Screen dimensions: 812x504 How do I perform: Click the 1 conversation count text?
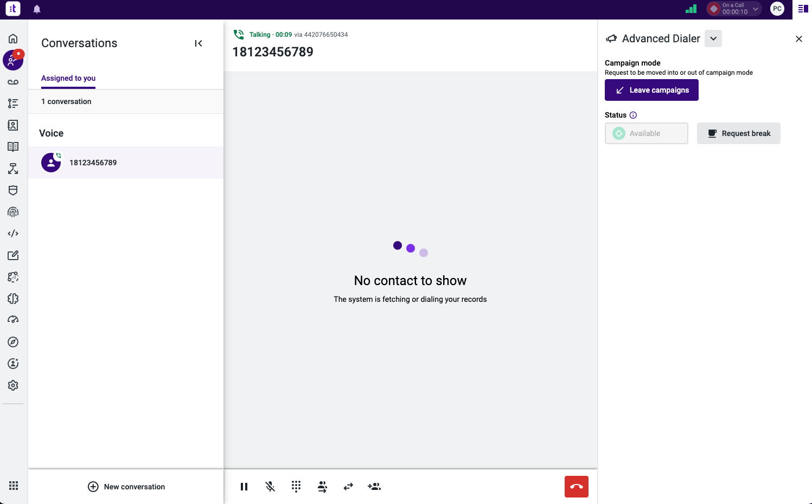click(66, 101)
